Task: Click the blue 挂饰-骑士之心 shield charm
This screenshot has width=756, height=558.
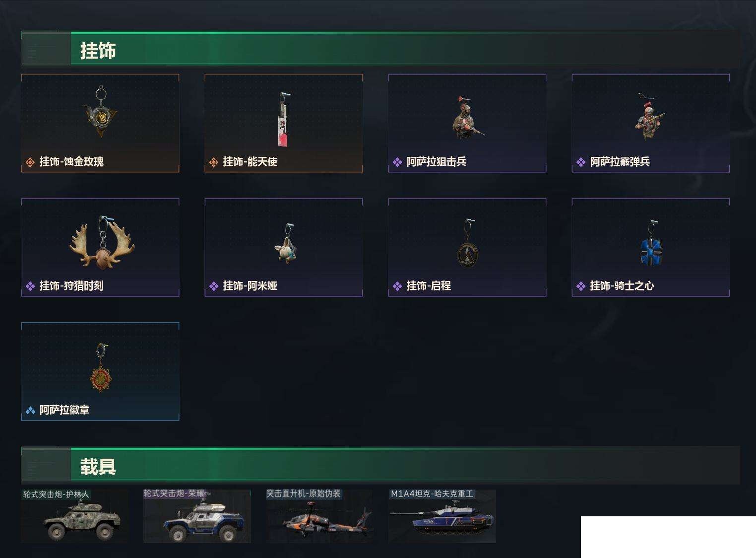Action: point(651,244)
